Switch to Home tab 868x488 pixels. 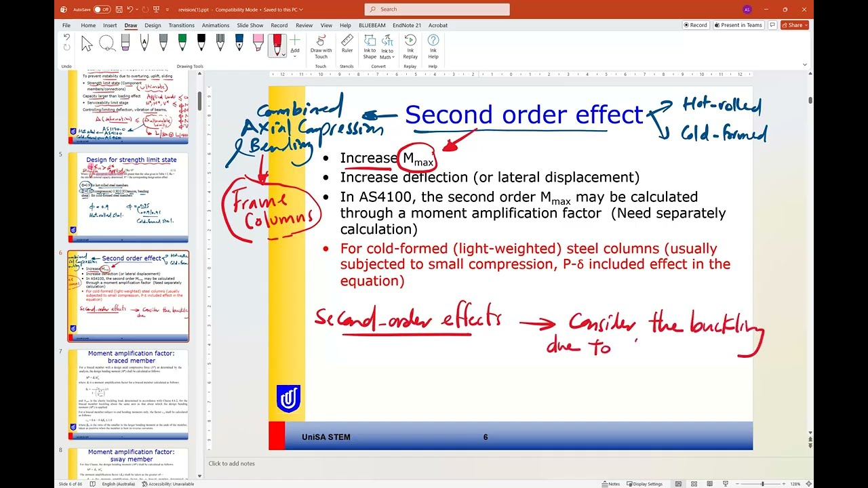click(x=88, y=25)
